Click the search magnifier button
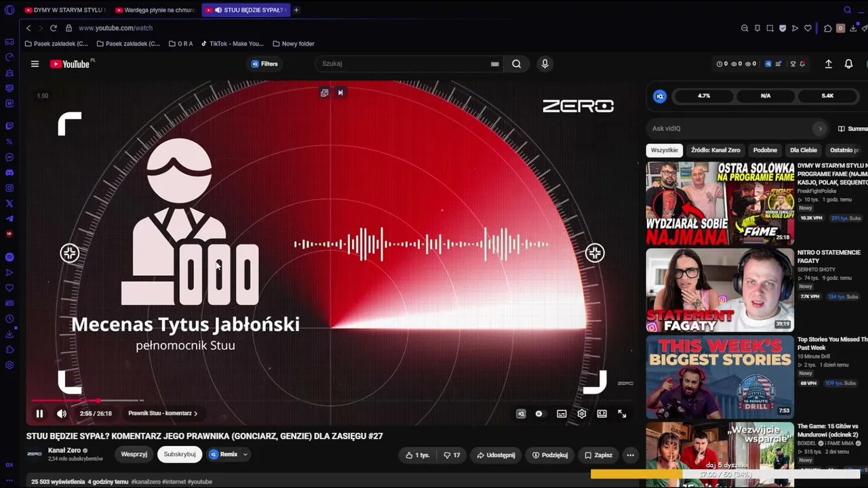This screenshot has width=868, height=488. click(517, 64)
